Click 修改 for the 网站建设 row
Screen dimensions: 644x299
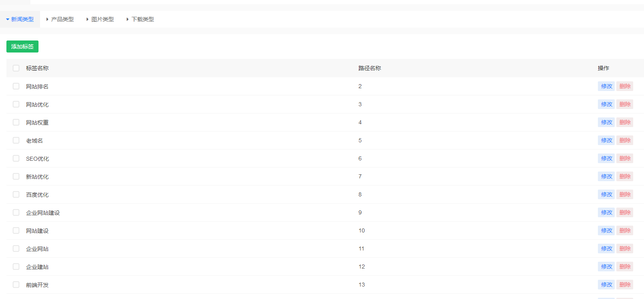coord(606,230)
